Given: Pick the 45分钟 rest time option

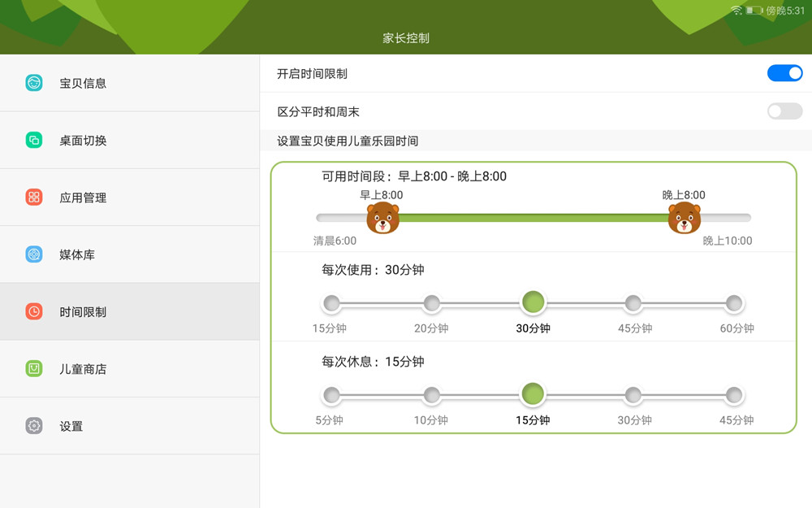Looking at the screenshot, I should (x=734, y=396).
